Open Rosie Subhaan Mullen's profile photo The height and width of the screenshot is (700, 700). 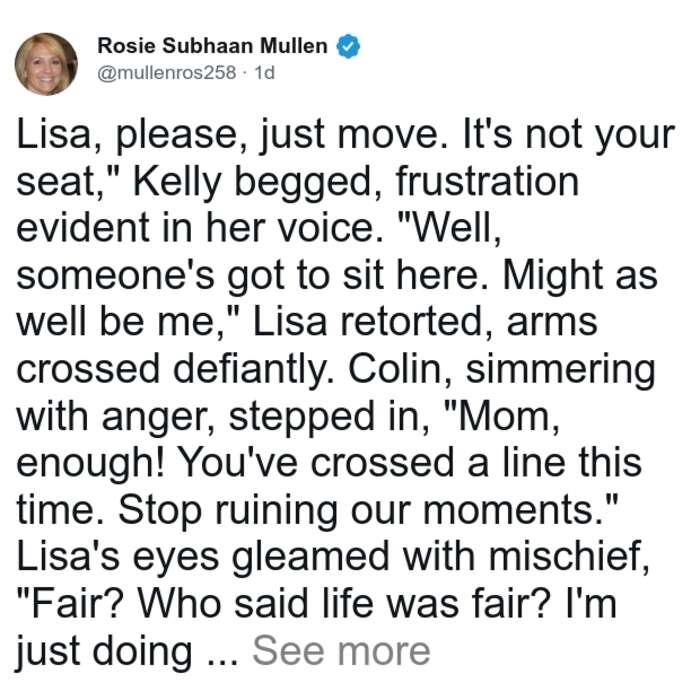(x=46, y=64)
